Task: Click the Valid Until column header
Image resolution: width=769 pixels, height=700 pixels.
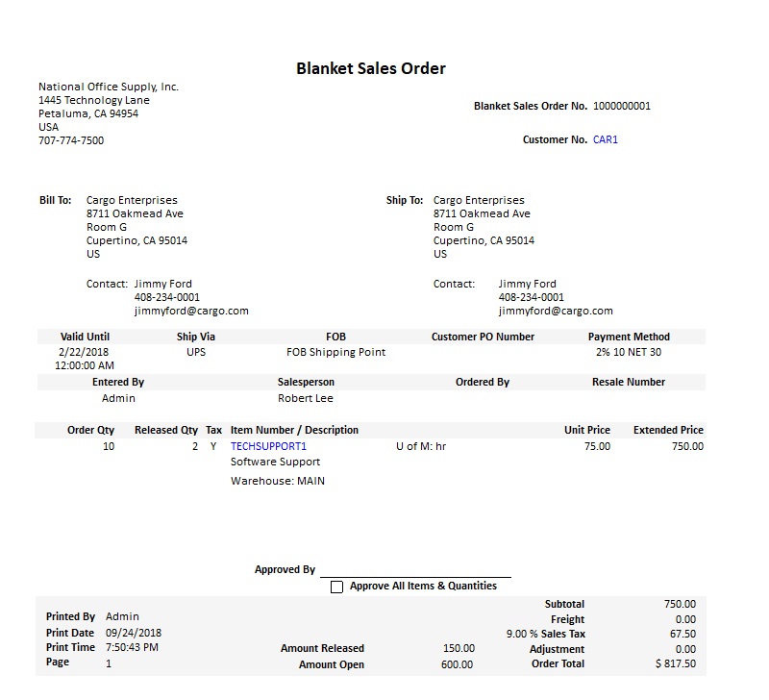Action: [x=85, y=337]
